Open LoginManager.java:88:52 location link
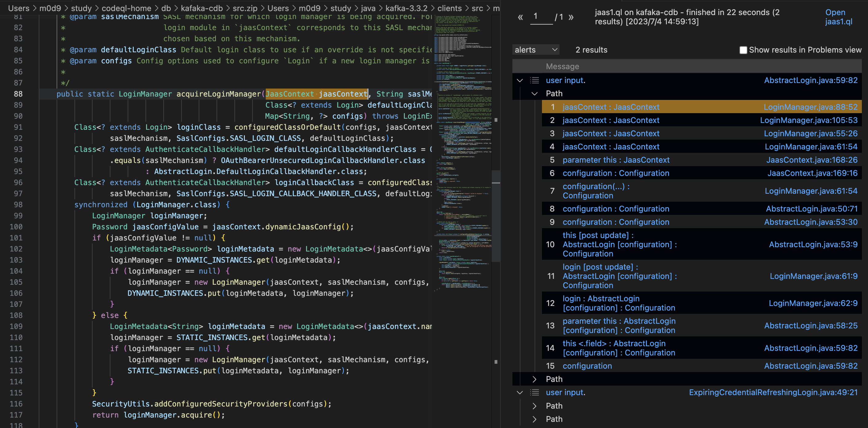This screenshot has width=868, height=428. 810,107
